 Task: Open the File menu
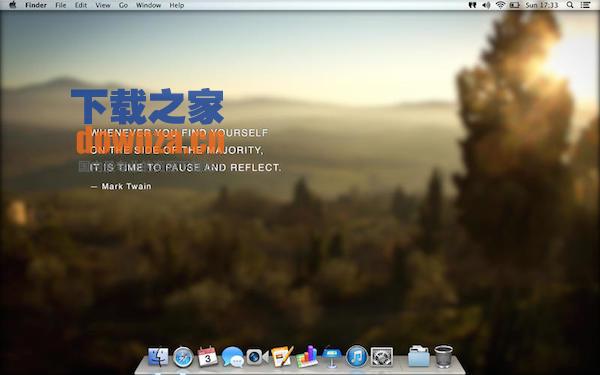coord(61,5)
